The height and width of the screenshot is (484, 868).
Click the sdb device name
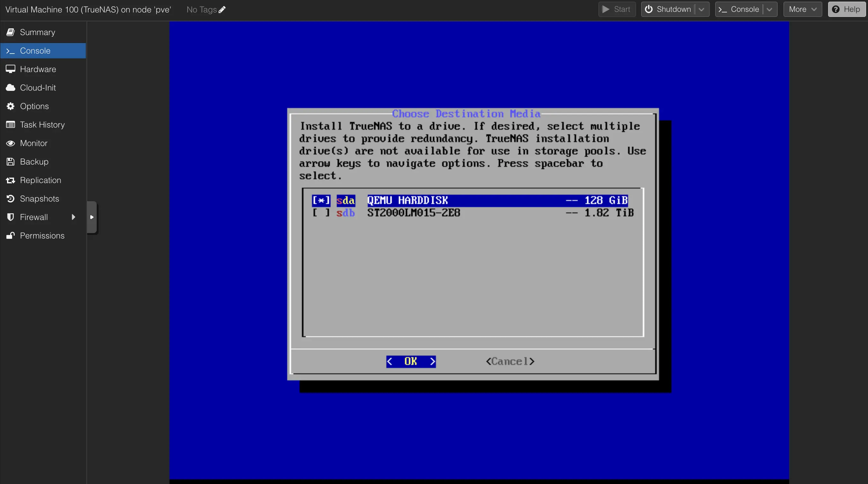tap(346, 213)
